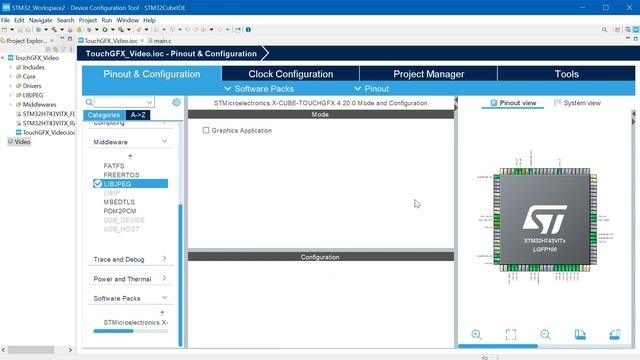Image resolution: width=640 pixels, height=360 pixels.
Task: Expand the Includes folder
Action: [11, 67]
